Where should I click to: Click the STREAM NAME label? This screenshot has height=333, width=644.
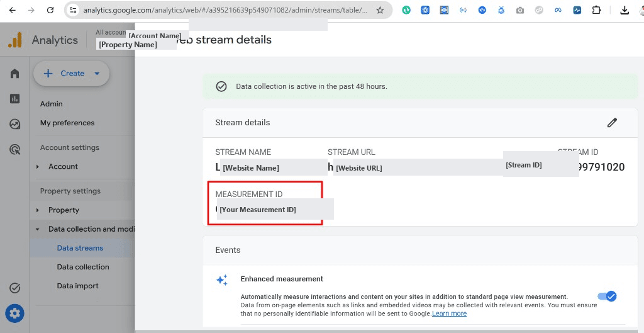pos(243,152)
